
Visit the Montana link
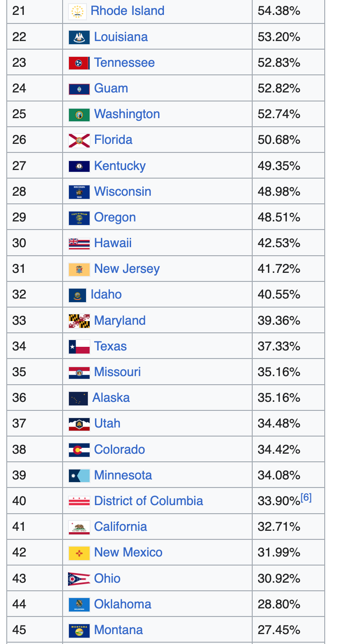pyautogui.click(x=118, y=630)
